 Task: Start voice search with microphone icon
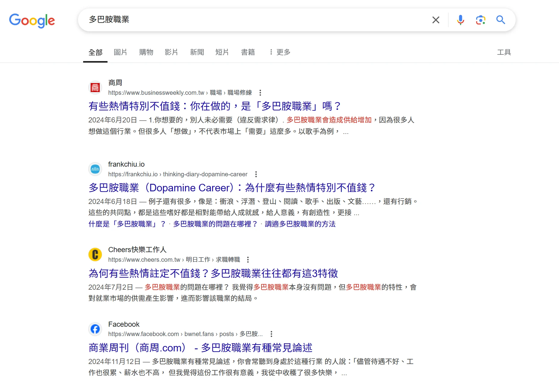[460, 20]
